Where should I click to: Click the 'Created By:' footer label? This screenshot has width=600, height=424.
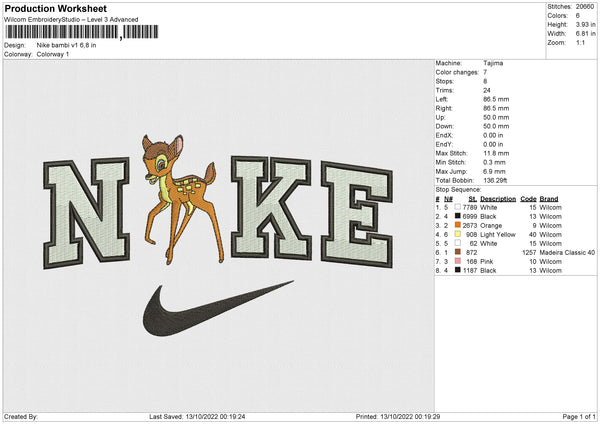click(x=21, y=416)
